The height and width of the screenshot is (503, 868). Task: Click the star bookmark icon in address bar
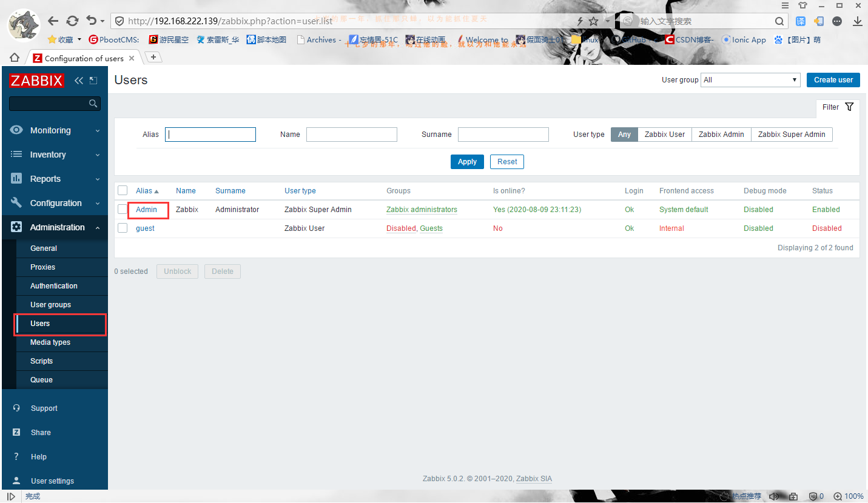tap(593, 21)
